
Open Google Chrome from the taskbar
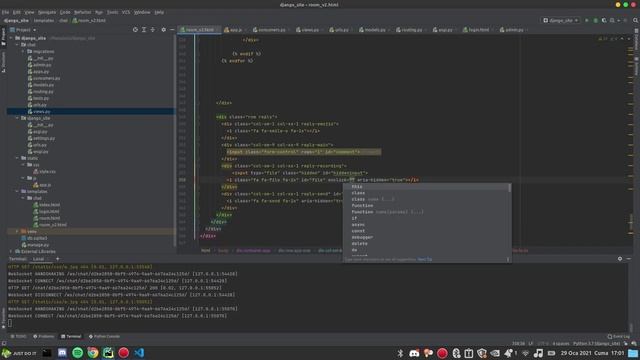93,353
